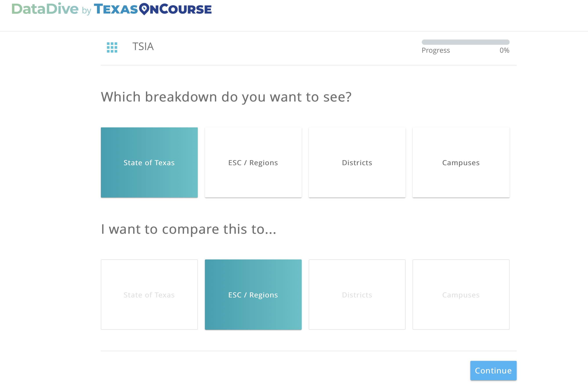Click the grid/apps icon in header
588x391 pixels.
112,47
